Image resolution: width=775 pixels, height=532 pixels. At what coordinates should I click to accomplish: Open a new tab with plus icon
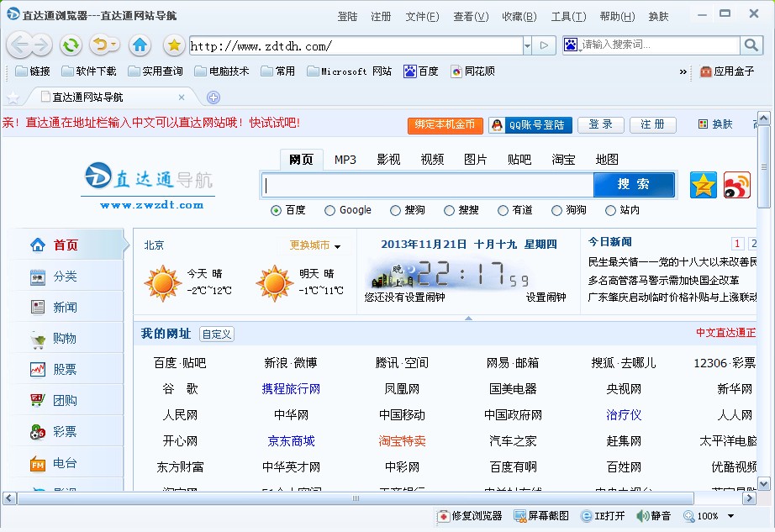(213, 97)
